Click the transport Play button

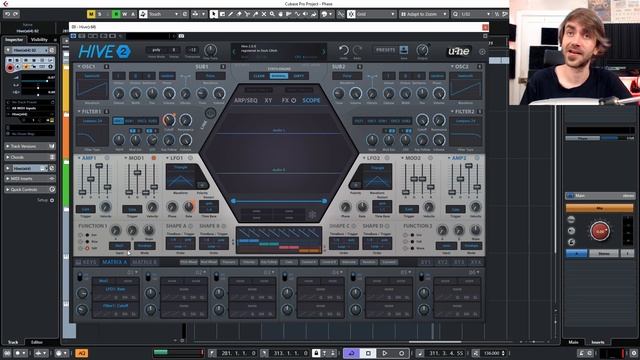(384, 353)
